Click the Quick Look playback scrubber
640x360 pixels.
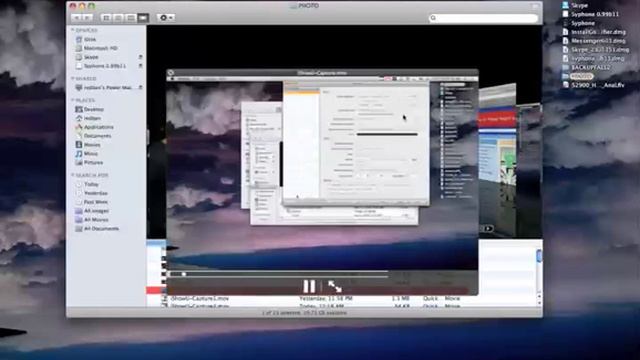[x=279, y=274]
